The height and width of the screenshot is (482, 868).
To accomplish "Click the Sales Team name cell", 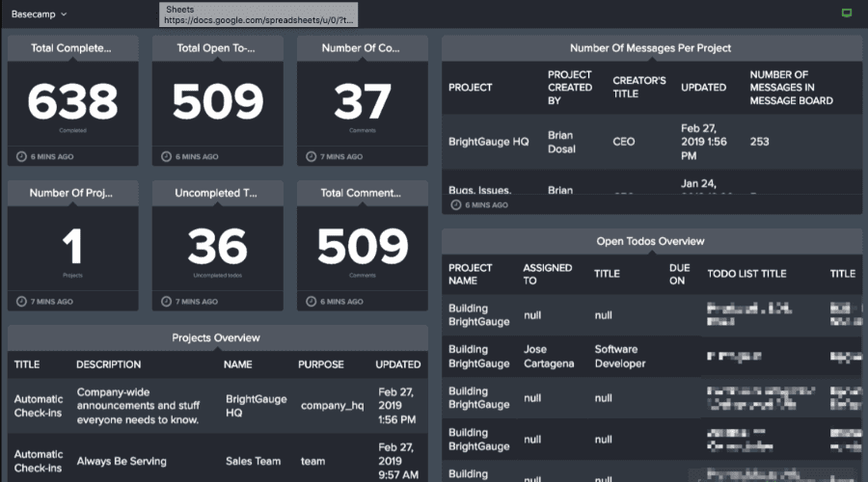I will coord(253,461).
